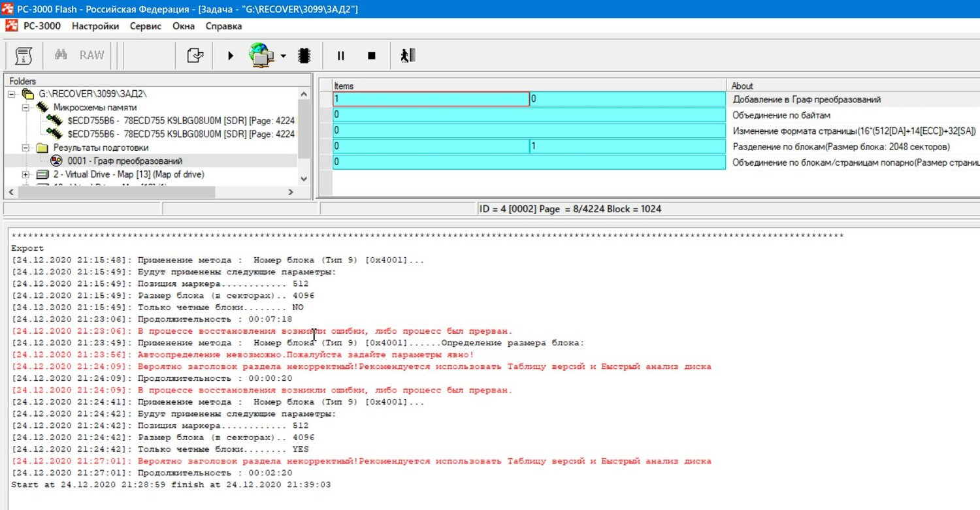Click the root folder stack icon in tree
This screenshot has width=980, height=510.
pyautogui.click(x=28, y=94)
